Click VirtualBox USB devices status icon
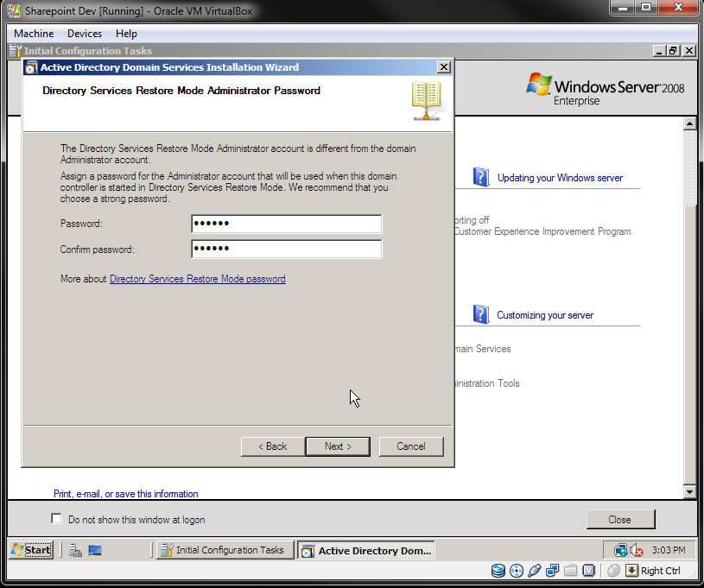Screen dimensions: 704x588 [535, 571]
